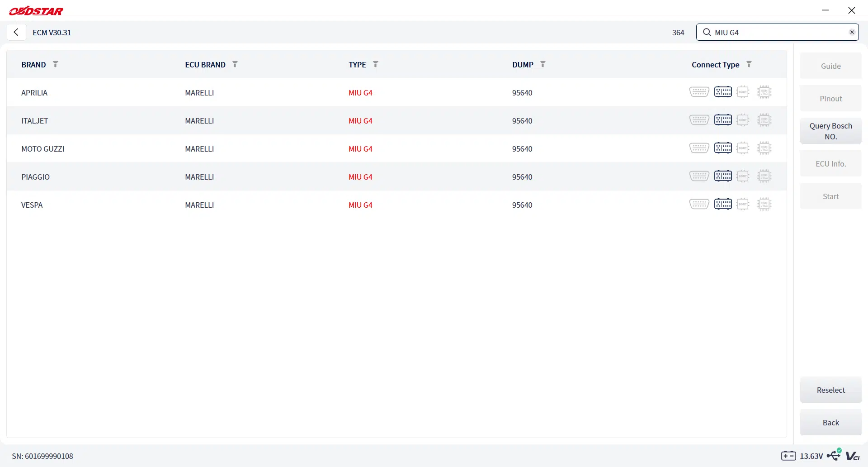Click the 13.63V voltage reading

811,456
